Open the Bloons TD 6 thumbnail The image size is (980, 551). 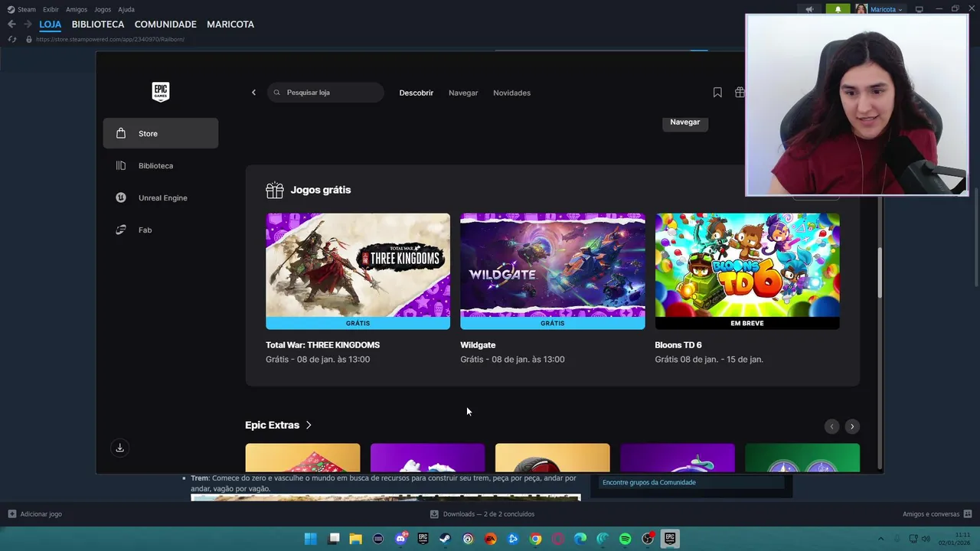pyautogui.click(x=747, y=271)
